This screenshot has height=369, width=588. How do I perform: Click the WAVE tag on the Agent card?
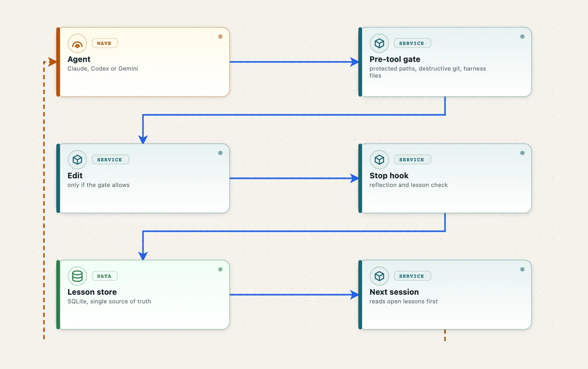[104, 43]
